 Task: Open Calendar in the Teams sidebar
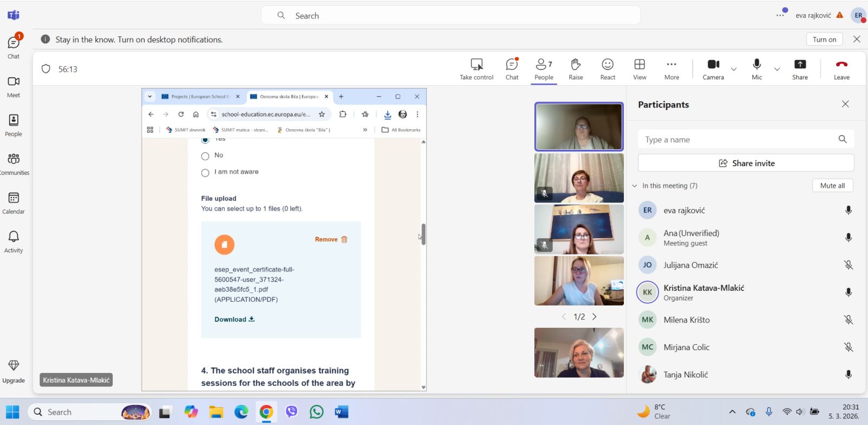click(x=14, y=202)
